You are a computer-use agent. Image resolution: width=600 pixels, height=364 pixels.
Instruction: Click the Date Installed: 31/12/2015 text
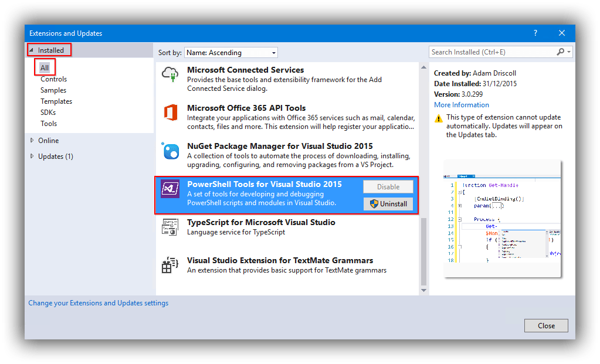point(475,84)
